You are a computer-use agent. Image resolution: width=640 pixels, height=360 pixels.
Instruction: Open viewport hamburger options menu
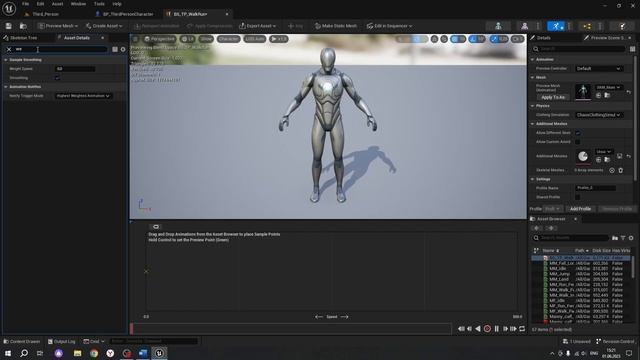pyautogui.click(x=136, y=39)
